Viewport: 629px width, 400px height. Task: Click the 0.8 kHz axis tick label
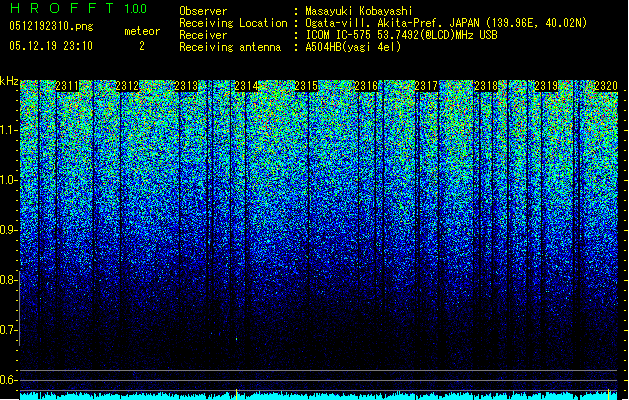(9, 280)
